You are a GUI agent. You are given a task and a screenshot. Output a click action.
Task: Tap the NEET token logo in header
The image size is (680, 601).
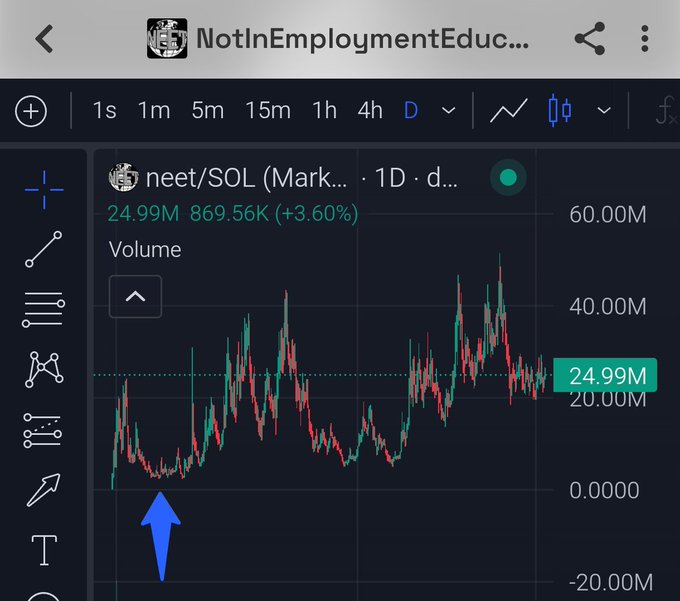click(167, 38)
